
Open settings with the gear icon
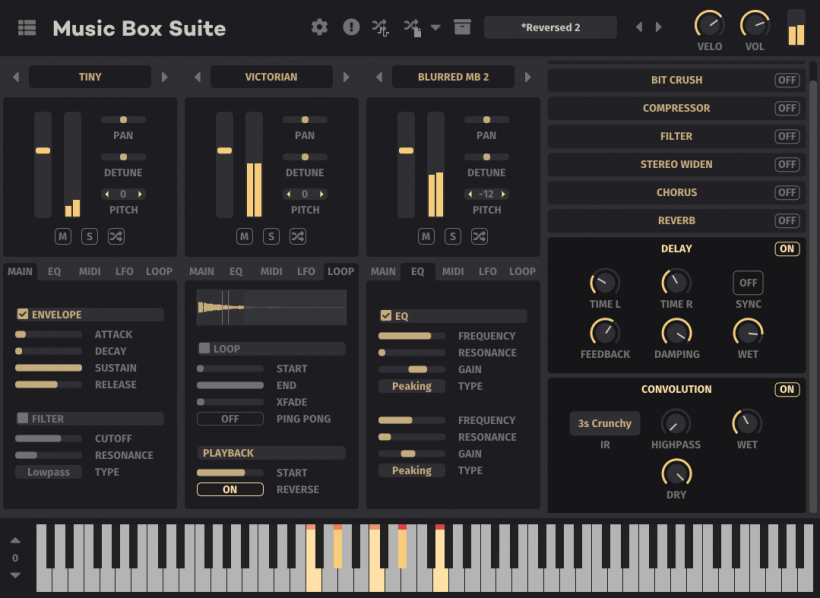click(319, 27)
